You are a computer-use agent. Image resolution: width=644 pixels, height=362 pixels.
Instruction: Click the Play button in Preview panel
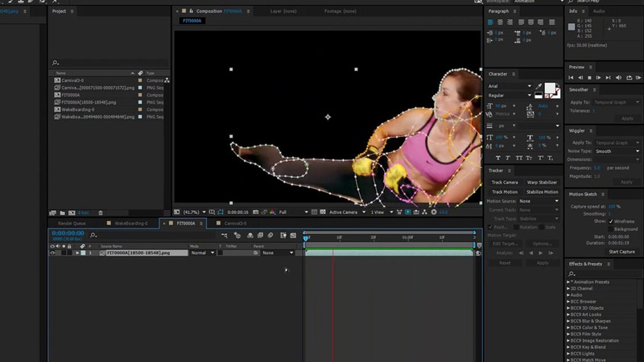(x=590, y=78)
